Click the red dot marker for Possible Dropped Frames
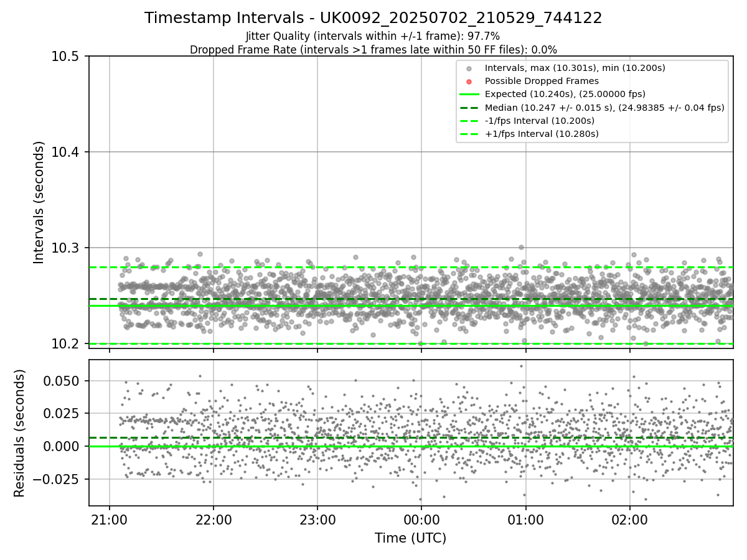 point(469,82)
